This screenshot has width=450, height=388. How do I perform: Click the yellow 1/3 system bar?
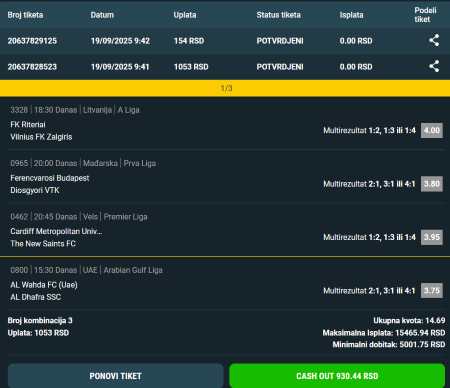click(225, 88)
